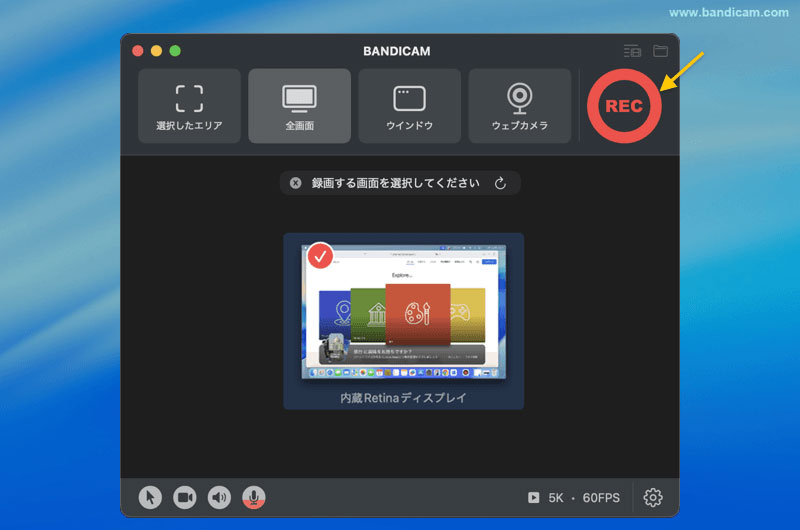Click the BANDICAM window title
The image size is (800, 530).
click(397, 51)
